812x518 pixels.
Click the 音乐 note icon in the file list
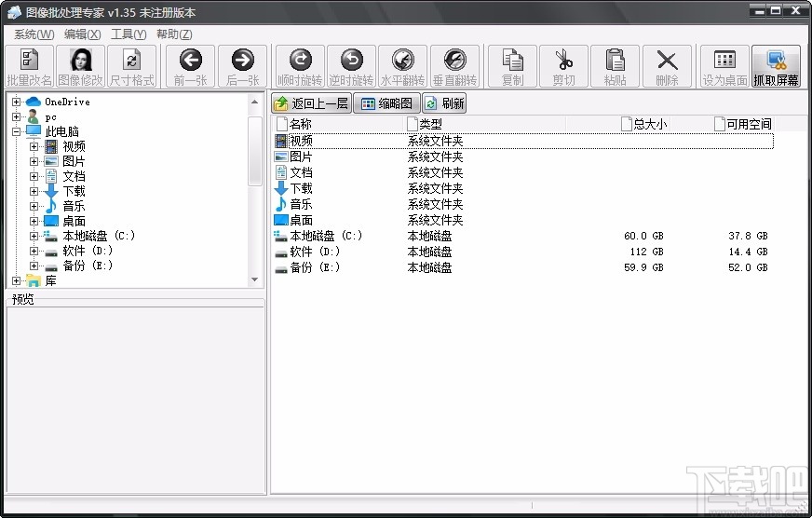[280, 204]
